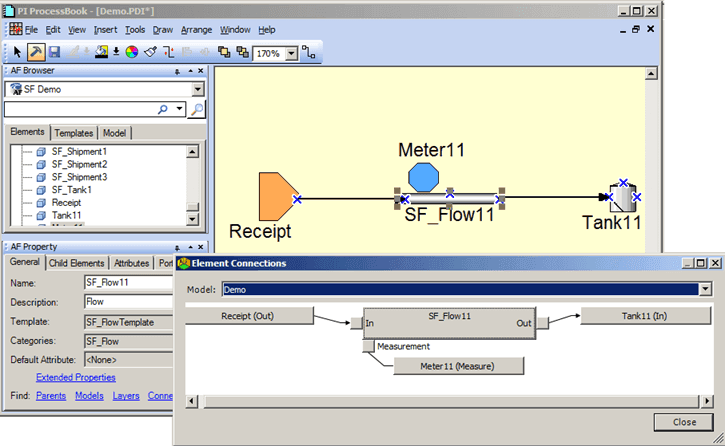Switch to the Templates tab

[x=74, y=133]
